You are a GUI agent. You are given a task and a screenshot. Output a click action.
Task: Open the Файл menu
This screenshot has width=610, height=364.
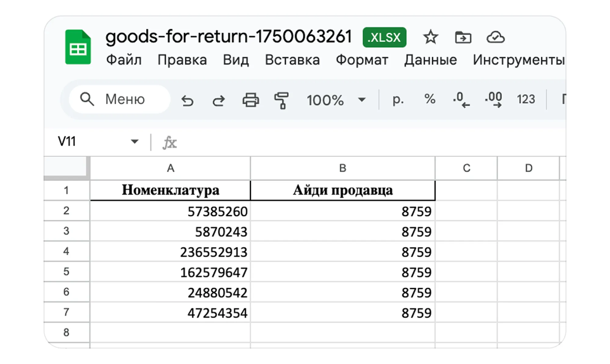[x=124, y=60]
